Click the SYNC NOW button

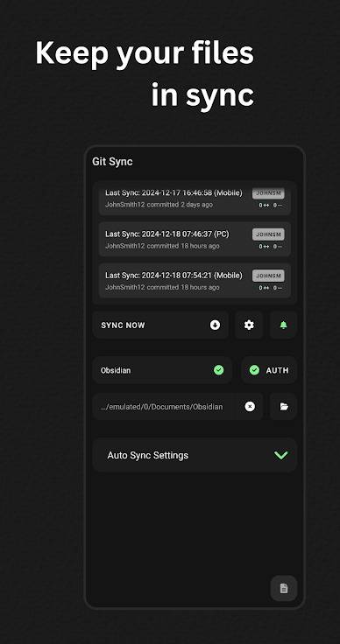[160, 325]
